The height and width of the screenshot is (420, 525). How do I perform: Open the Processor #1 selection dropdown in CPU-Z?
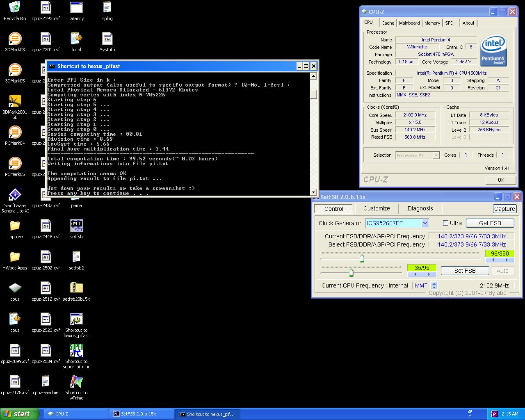436,155
